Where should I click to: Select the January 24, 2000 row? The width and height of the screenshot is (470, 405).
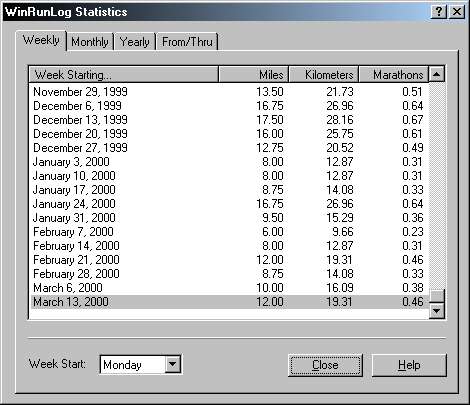229,204
